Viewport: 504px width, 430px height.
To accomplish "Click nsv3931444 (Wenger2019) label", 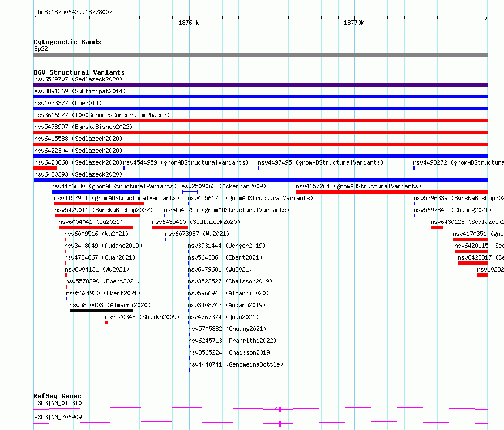I will coord(227,246).
